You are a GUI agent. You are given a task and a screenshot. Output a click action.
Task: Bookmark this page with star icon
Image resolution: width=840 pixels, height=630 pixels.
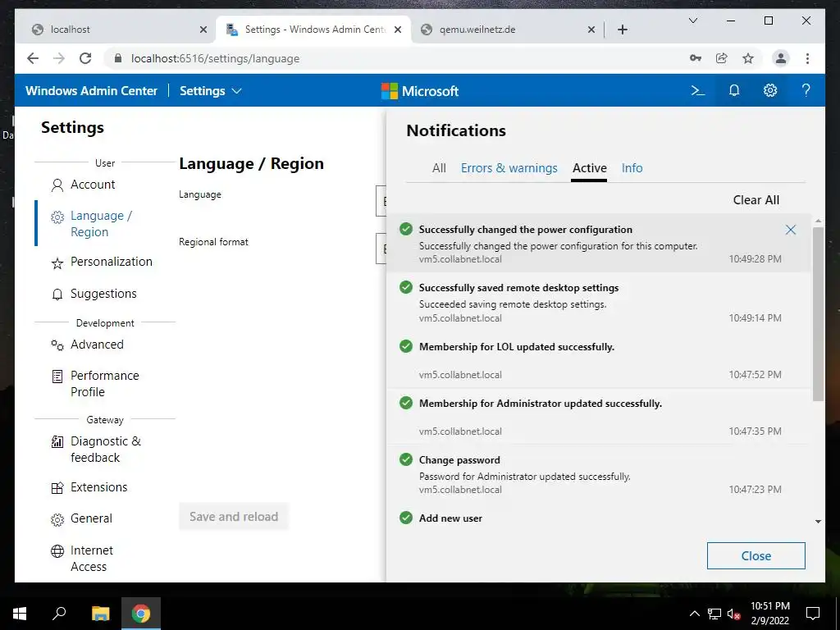coord(748,58)
